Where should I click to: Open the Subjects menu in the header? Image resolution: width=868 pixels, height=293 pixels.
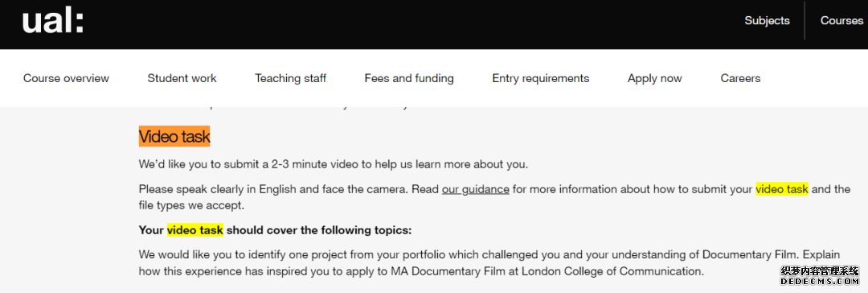click(x=767, y=21)
